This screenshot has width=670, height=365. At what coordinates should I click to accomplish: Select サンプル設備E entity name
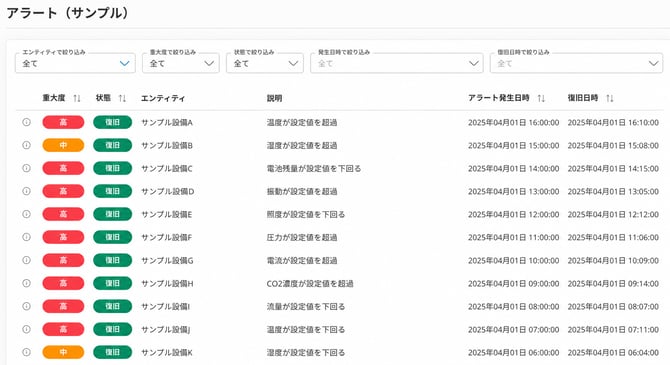[x=167, y=215]
